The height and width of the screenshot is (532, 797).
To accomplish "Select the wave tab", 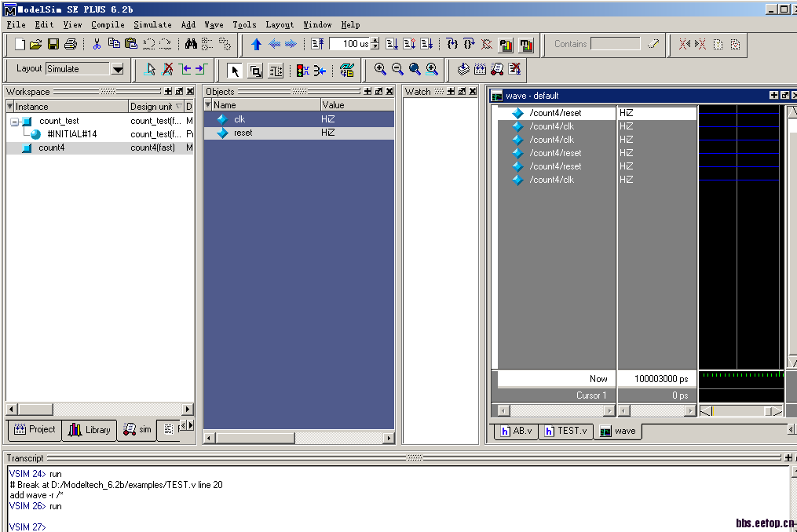I will (617, 431).
